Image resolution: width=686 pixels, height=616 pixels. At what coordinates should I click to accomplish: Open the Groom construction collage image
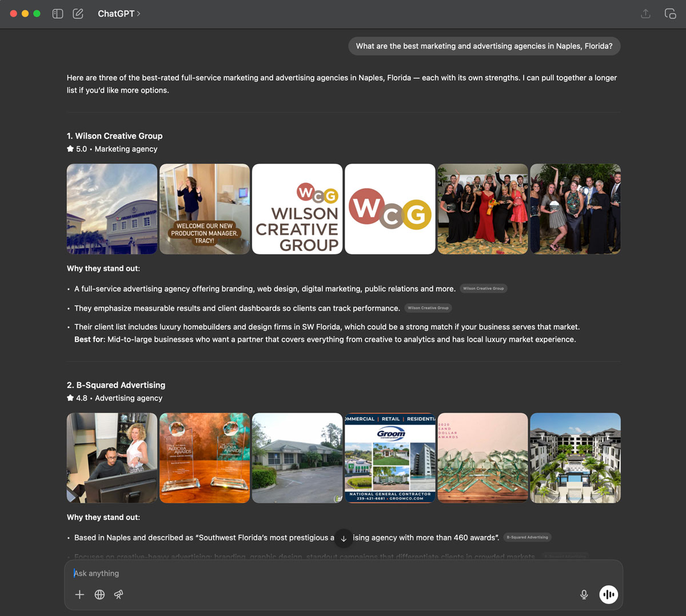coord(390,458)
